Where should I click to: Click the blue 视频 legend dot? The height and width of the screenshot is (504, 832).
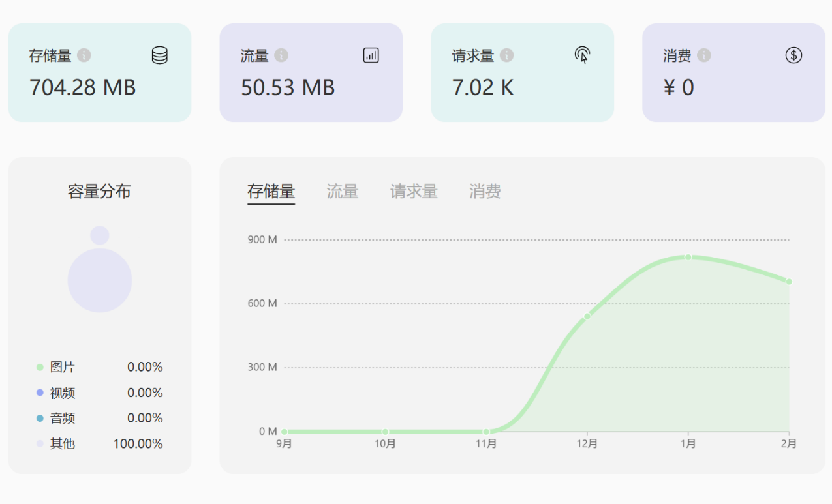tap(40, 393)
